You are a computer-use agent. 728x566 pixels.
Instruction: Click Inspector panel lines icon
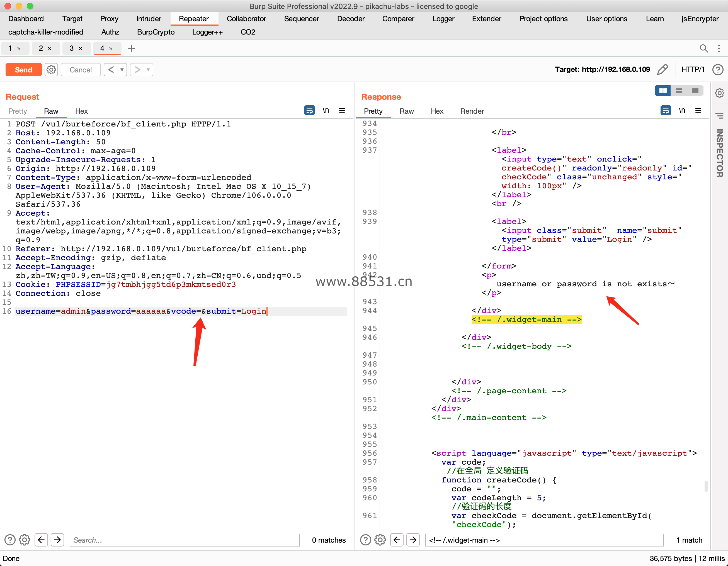719,116
